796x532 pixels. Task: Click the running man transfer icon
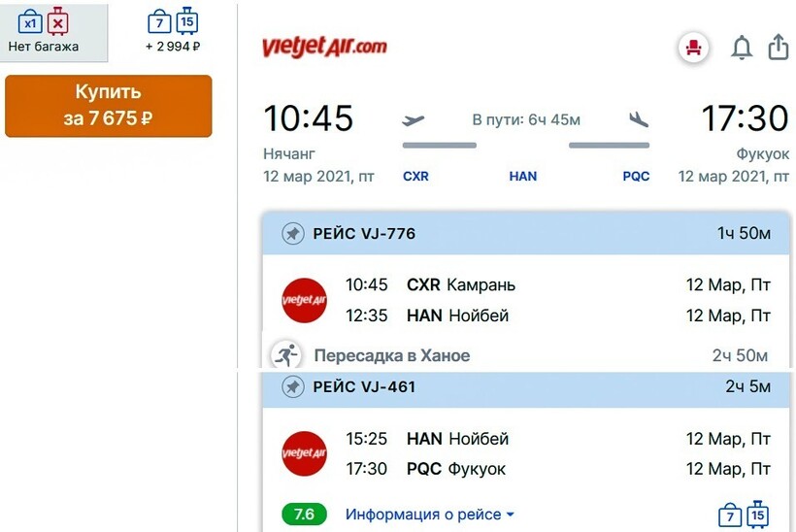(284, 355)
